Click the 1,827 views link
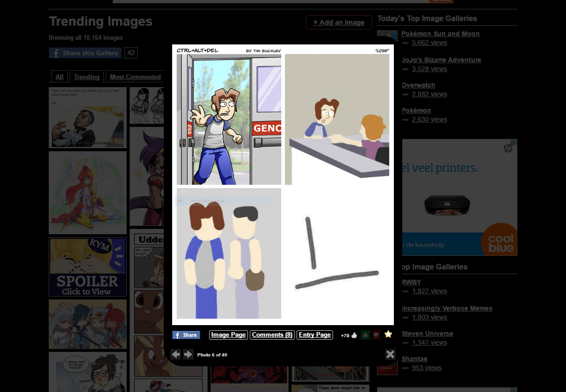This screenshot has width=566, height=392. (x=429, y=291)
